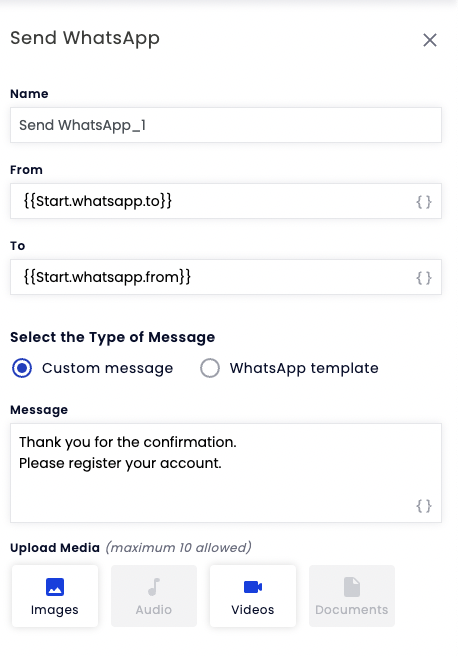Click the Videos camera icon
This screenshot has width=458, height=656.
[253, 587]
